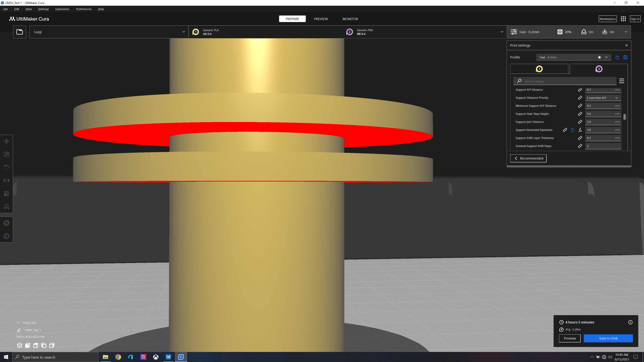Toggle the profile favorite star
This screenshot has width=644, height=362.
(599, 57)
